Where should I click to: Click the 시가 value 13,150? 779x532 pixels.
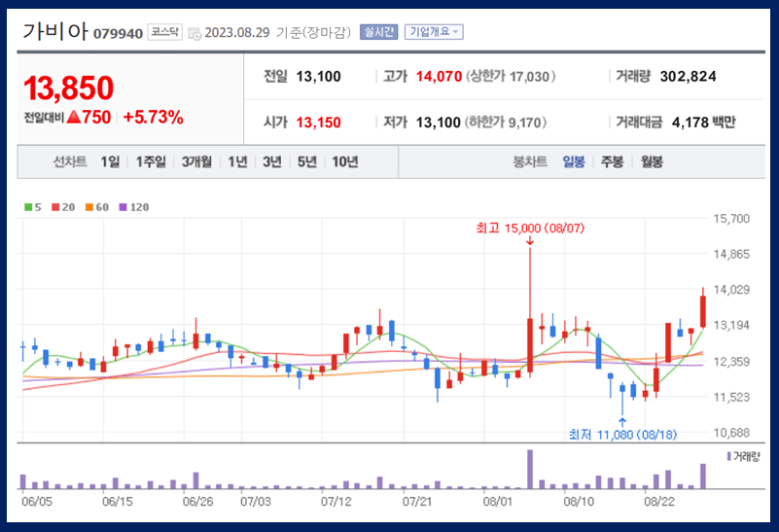click(318, 123)
